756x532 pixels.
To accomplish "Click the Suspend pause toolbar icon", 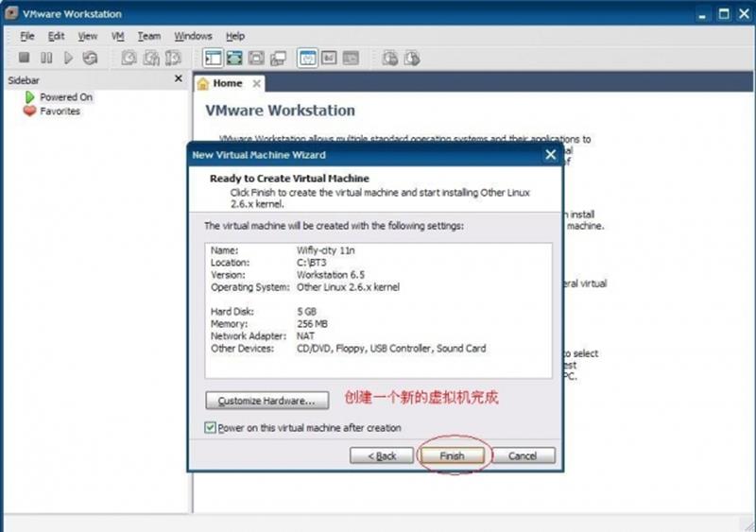I will click(46, 58).
